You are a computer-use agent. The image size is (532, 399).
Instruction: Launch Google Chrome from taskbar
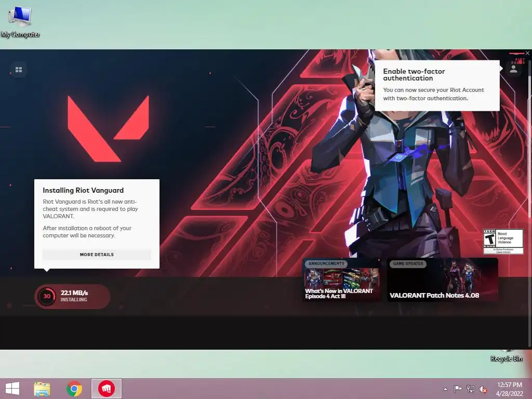pyautogui.click(x=74, y=389)
